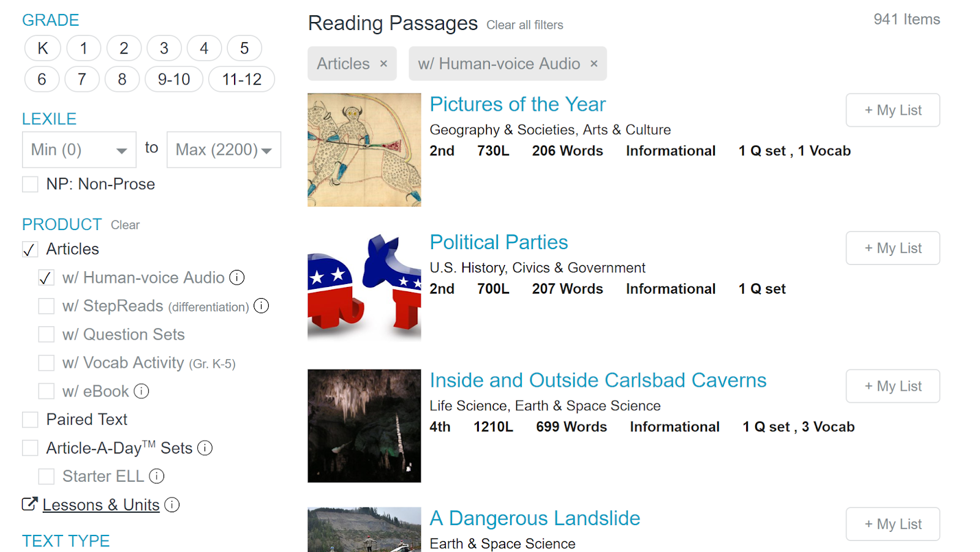Click the Starter ELL info icon
The width and height of the screenshot is (980, 552).
[x=157, y=476]
